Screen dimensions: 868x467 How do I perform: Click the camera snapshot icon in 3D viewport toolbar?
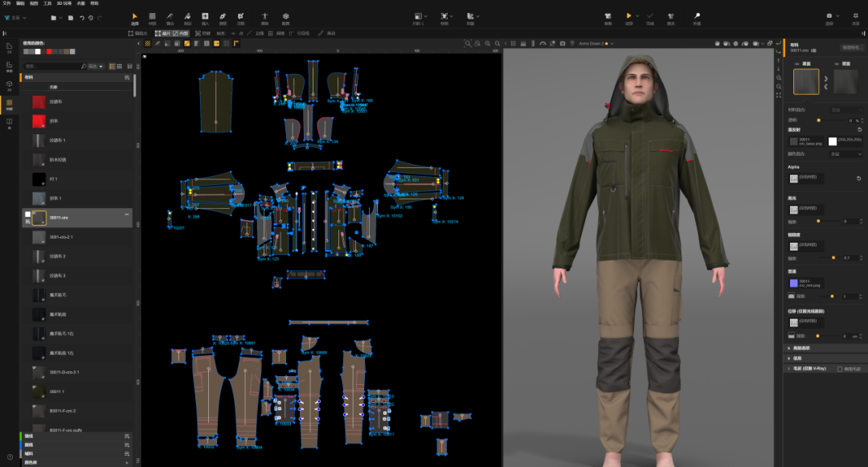(563, 43)
